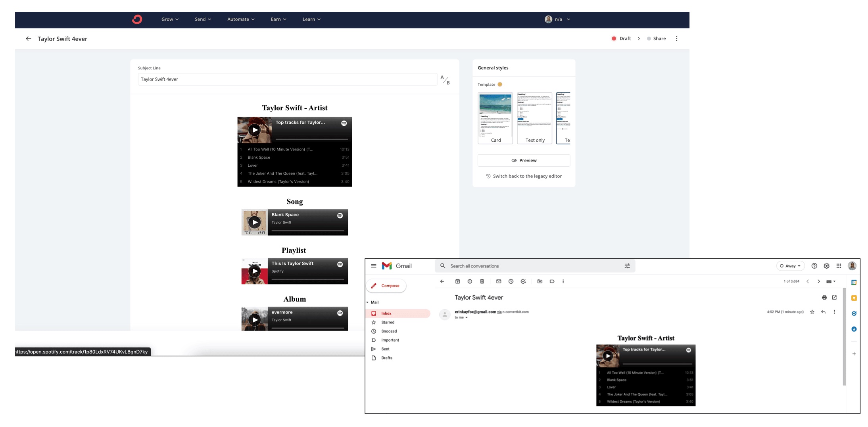Image resolution: width=868 pixels, height=427 pixels.
Task: Open the Automate dropdown menu
Action: (241, 19)
